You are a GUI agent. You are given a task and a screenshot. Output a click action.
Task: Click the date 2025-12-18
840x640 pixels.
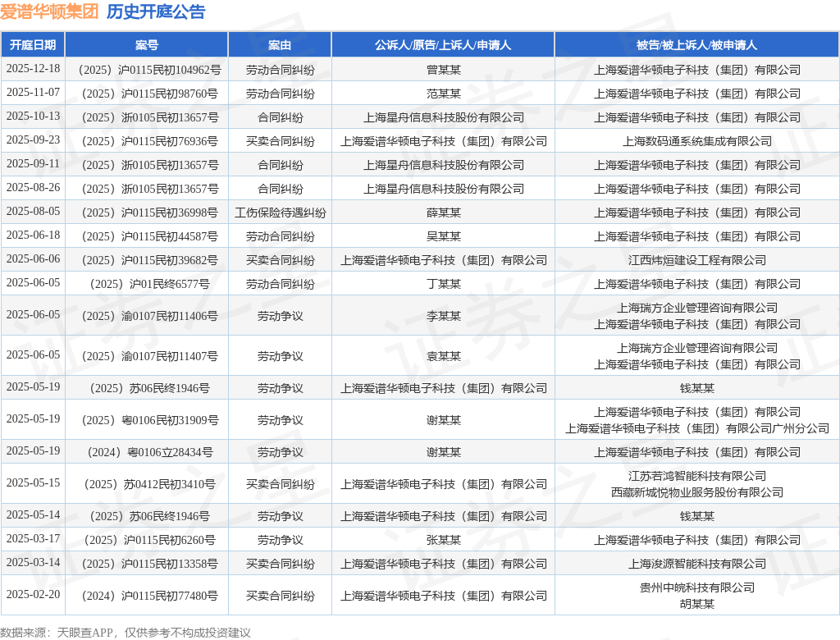33,69
